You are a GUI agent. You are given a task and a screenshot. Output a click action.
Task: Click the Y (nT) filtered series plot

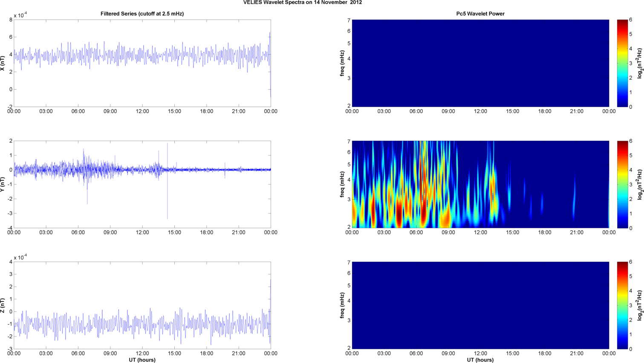[142, 184]
